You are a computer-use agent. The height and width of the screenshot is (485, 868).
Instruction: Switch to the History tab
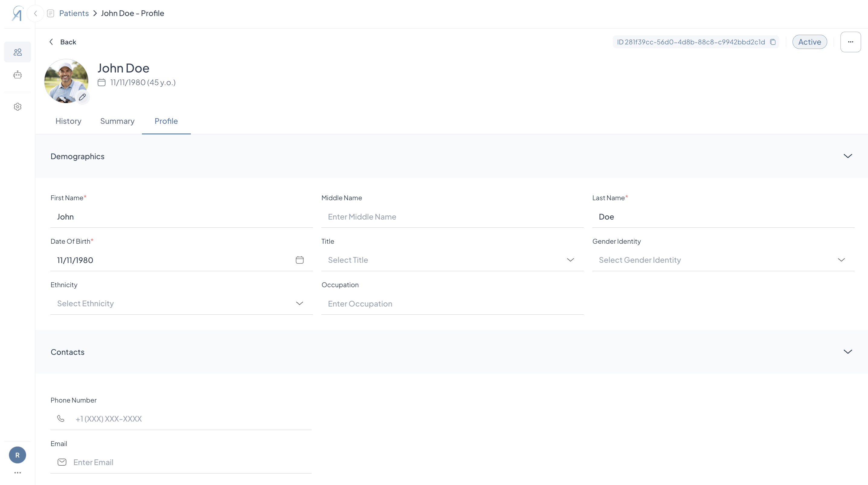68,121
